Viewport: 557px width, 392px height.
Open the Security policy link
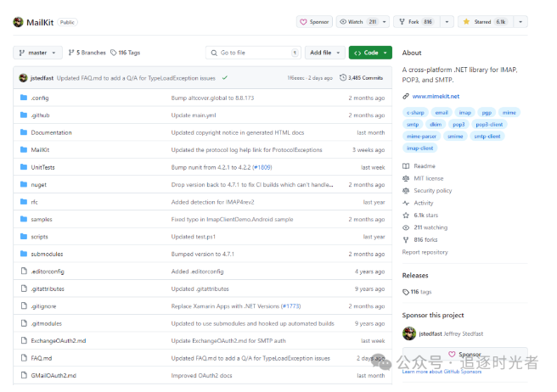(433, 191)
